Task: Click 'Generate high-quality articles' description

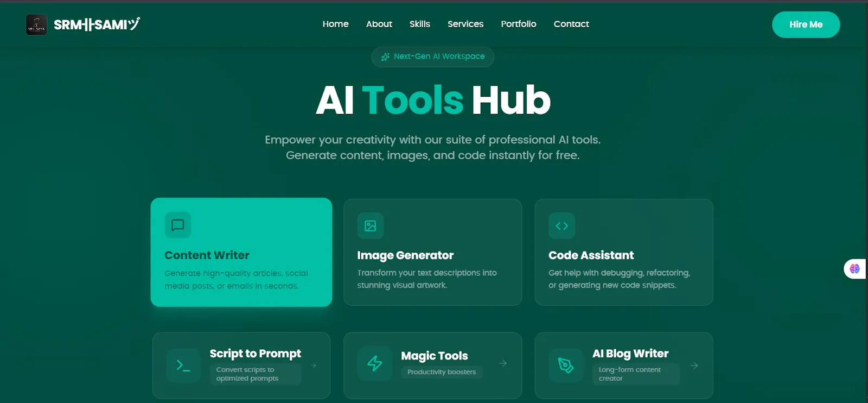Action: click(x=236, y=279)
